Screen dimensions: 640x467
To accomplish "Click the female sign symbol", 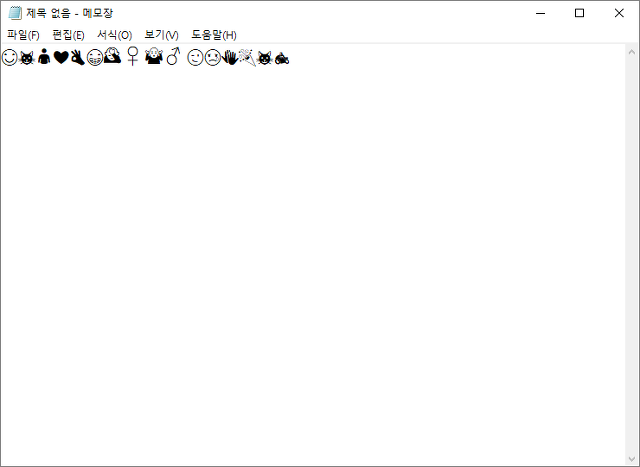I will click(x=133, y=56).
